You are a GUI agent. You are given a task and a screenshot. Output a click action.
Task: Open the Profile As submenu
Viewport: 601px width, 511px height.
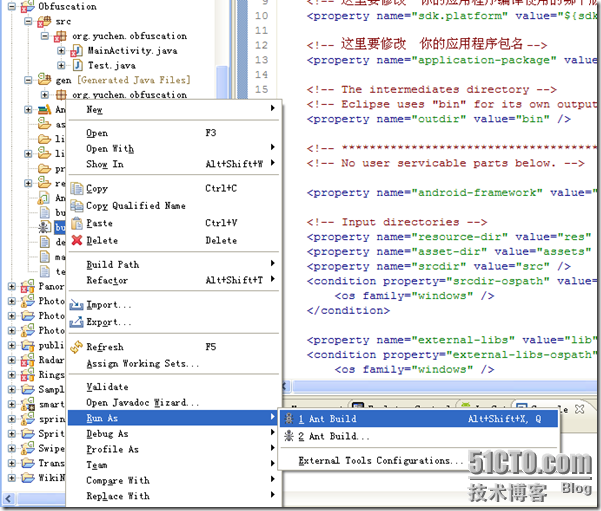pos(174,449)
